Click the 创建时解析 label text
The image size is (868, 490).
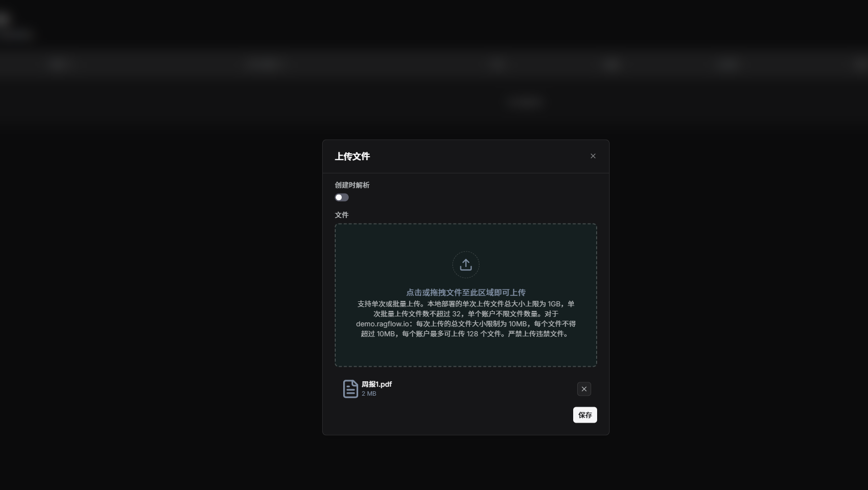pyautogui.click(x=352, y=185)
